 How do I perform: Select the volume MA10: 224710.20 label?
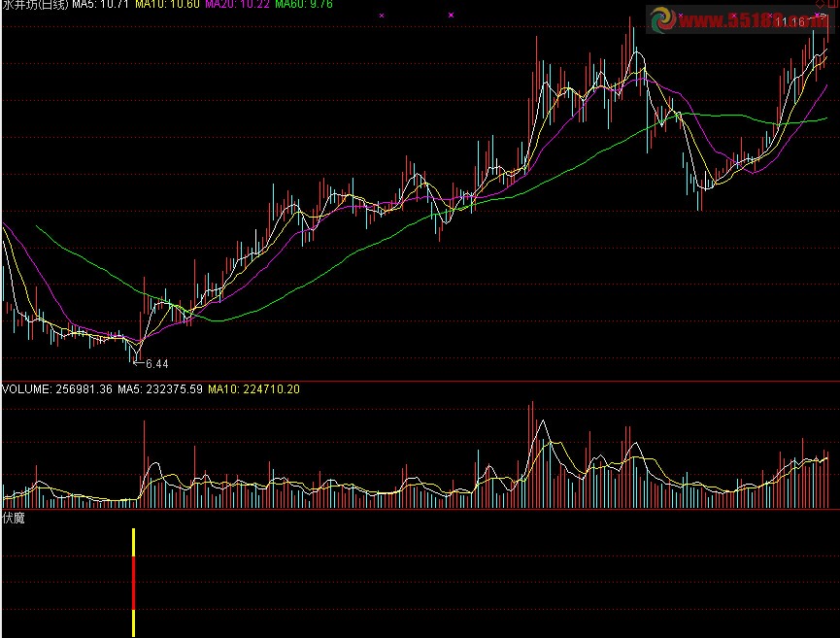coord(253,389)
